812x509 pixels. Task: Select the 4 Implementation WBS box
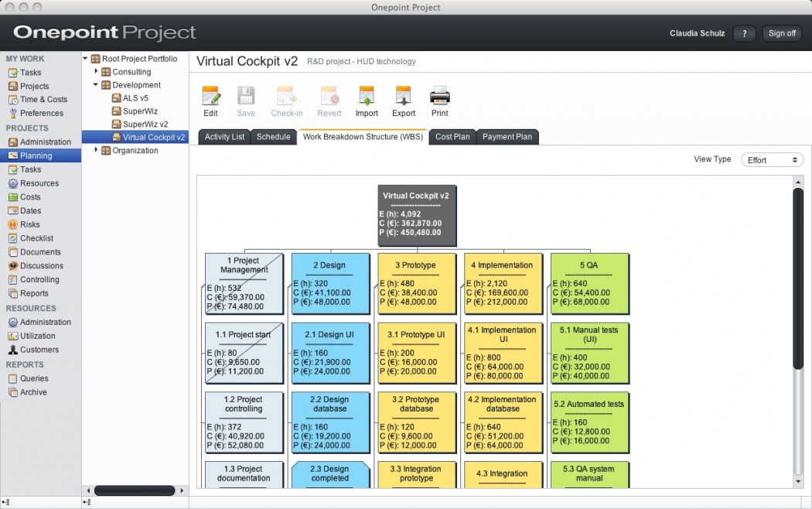click(x=503, y=284)
